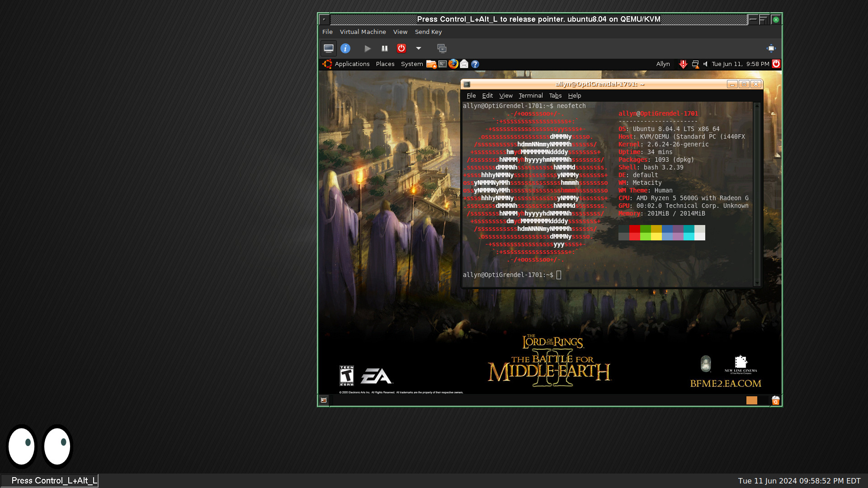Image resolution: width=868 pixels, height=488 pixels.
Task: Open the Tabs menu in terminal
Action: pos(555,96)
